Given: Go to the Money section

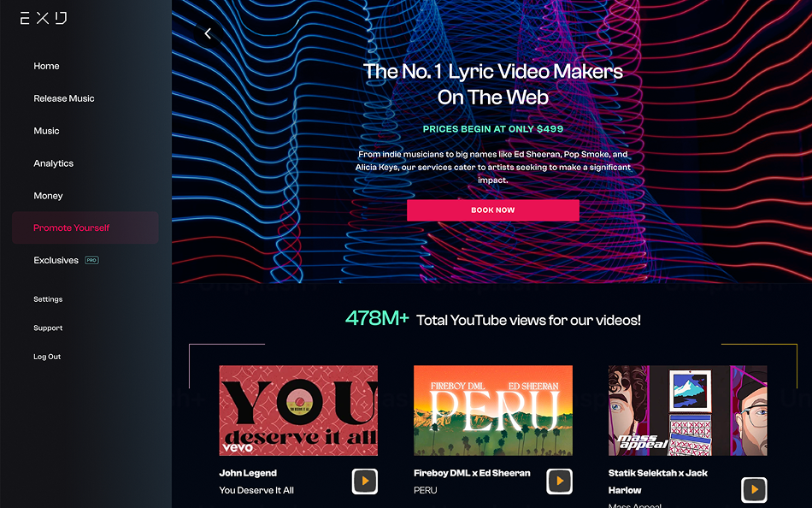Looking at the screenshot, I should (48, 196).
